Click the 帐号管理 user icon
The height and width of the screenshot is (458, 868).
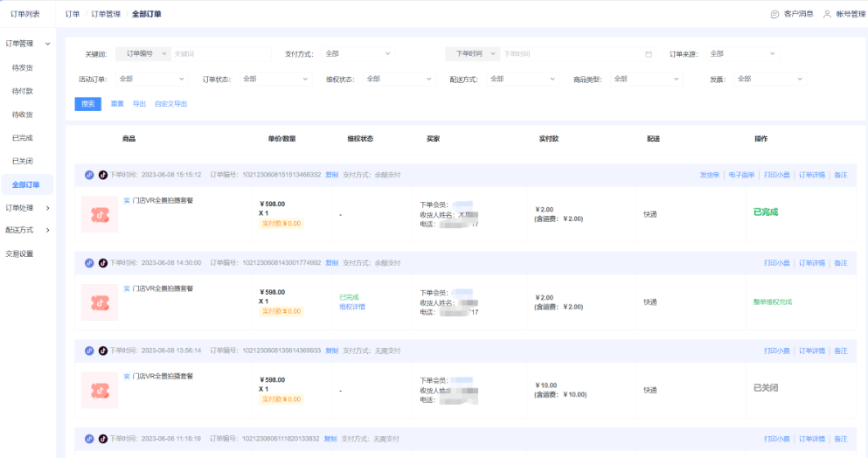point(827,14)
